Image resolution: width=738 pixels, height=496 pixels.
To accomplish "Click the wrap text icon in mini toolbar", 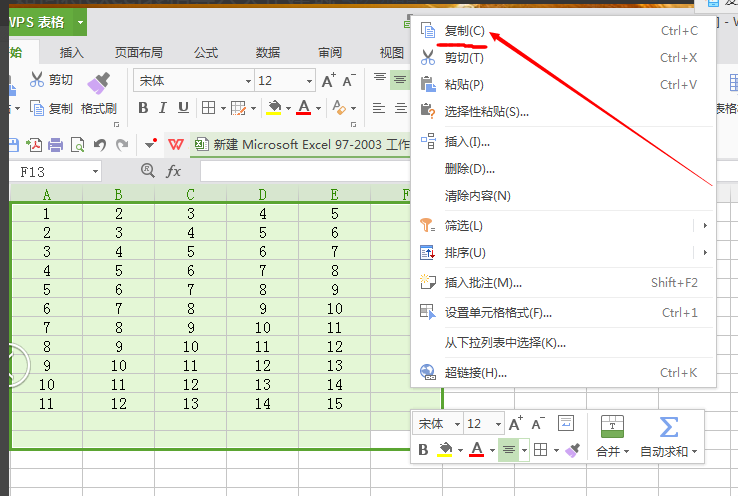I will click(x=566, y=423).
